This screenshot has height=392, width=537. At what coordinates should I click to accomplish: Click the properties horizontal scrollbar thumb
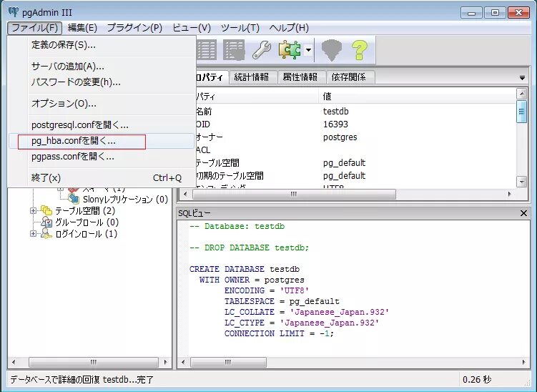pyautogui.click(x=294, y=194)
